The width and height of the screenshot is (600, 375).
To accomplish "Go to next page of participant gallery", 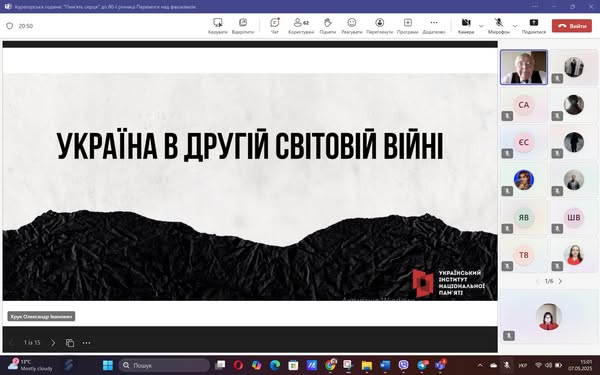I will pyautogui.click(x=560, y=281).
